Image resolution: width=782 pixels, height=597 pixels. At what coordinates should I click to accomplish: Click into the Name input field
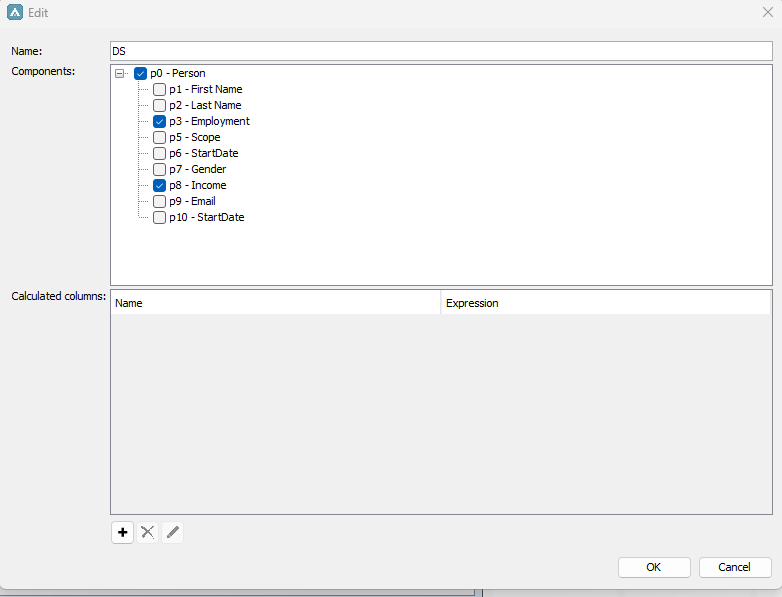(x=440, y=51)
